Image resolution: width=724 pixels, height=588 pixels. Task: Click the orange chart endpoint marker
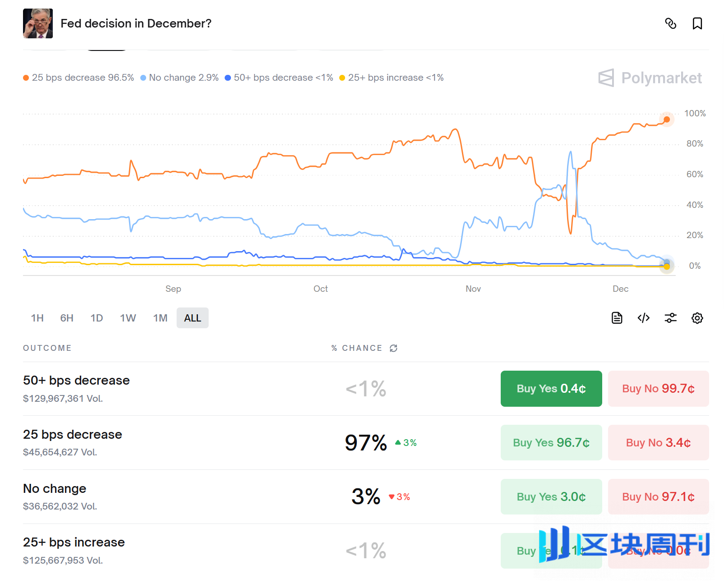click(666, 119)
